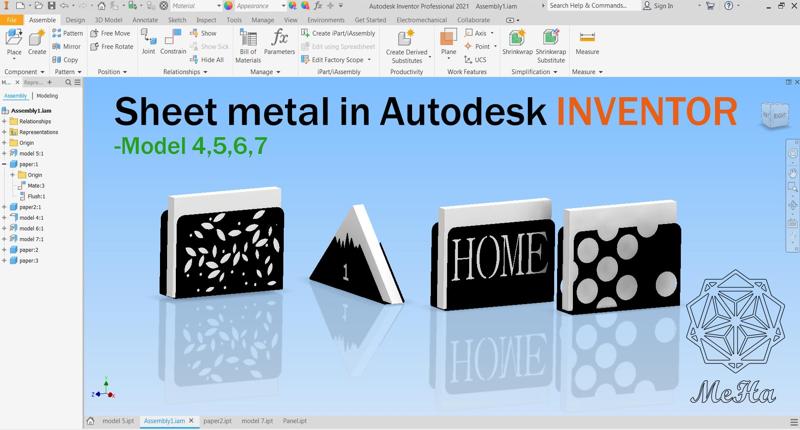
Task: Click the home icon in document tabs bar
Action: click(90, 421)
